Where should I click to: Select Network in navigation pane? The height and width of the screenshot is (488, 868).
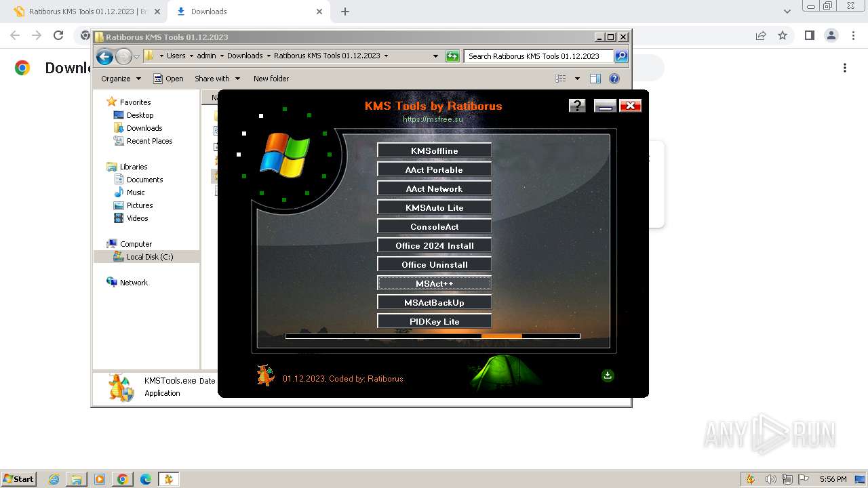134,283
